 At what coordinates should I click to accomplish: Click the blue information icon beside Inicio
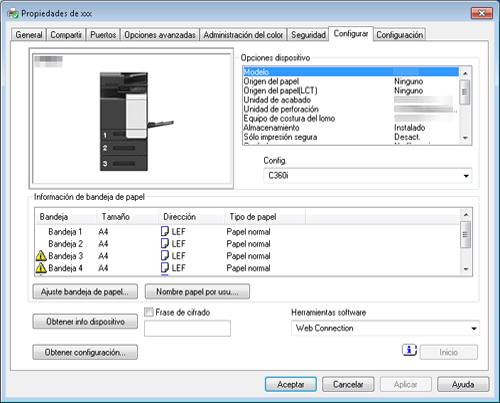409,350
